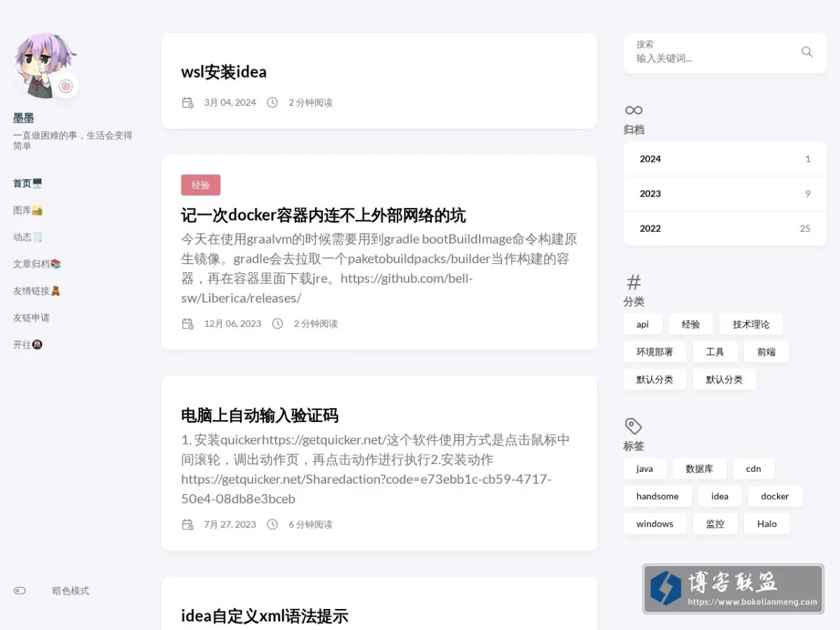The height and width of the screenshot is (630, 840).
Task: Select the Halo tag
Action: coord(766,524)
